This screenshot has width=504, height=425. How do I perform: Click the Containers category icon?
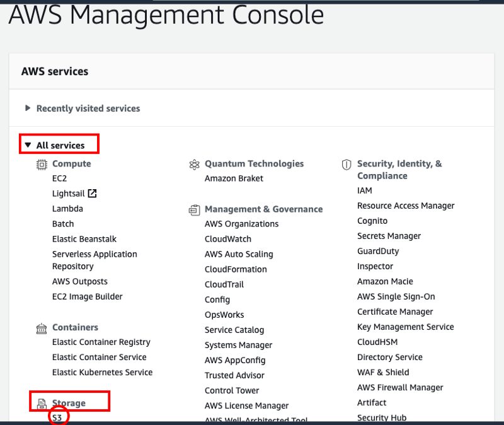pyautogui.click(x=42, y=329)
